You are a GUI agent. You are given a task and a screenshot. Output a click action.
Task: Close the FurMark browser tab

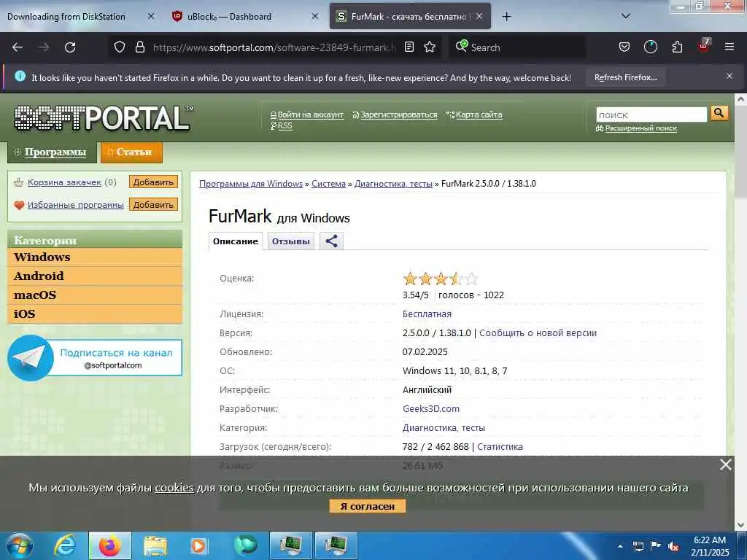pyautogui.click(x=479, y=17)
